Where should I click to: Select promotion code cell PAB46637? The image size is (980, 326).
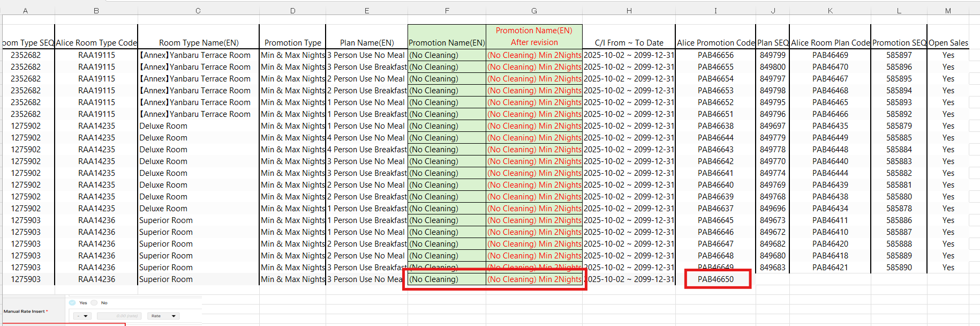click(715, 209)
